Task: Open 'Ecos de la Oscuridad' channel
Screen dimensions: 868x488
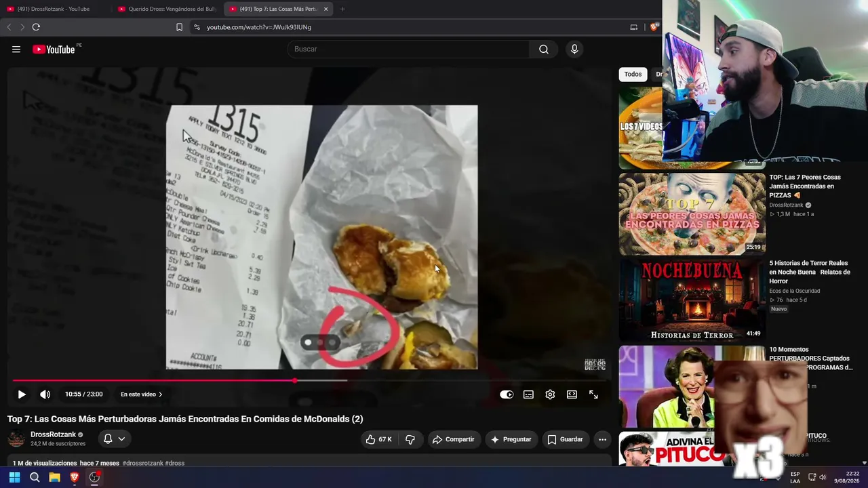Action: 795,291
